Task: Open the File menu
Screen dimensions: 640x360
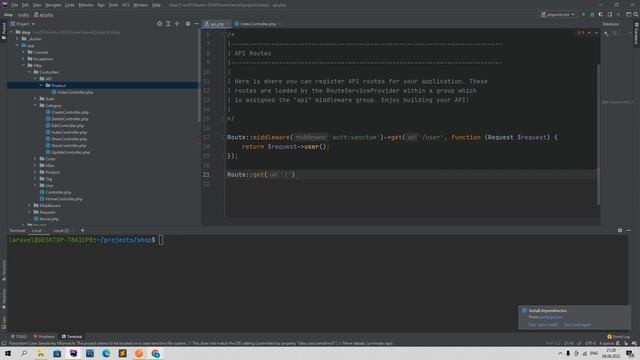Action: [15, 5]
